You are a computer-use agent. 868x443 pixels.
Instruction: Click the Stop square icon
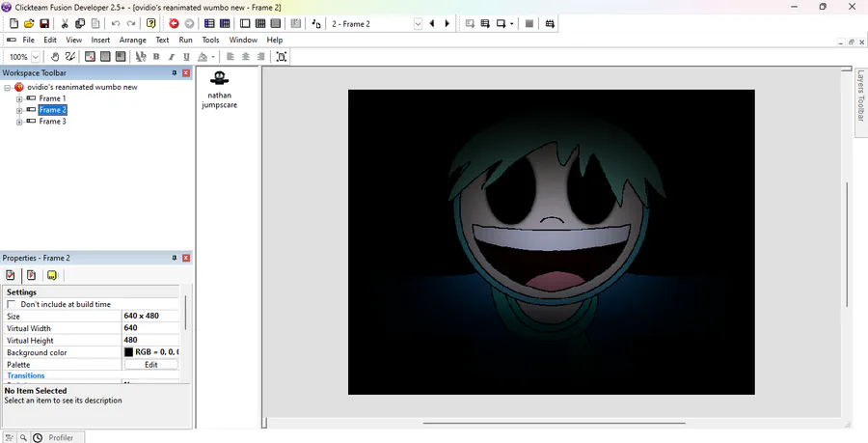(529, 24)
